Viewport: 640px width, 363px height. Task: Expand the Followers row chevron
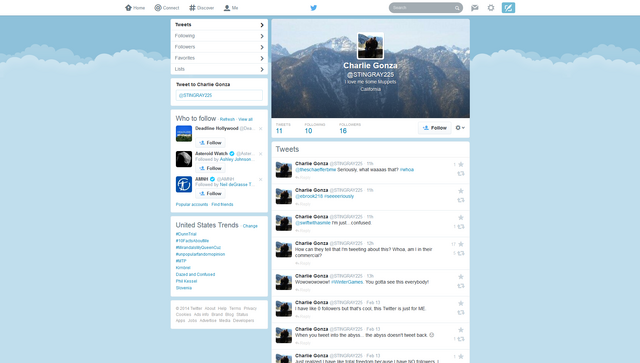(x=262, y=47)
